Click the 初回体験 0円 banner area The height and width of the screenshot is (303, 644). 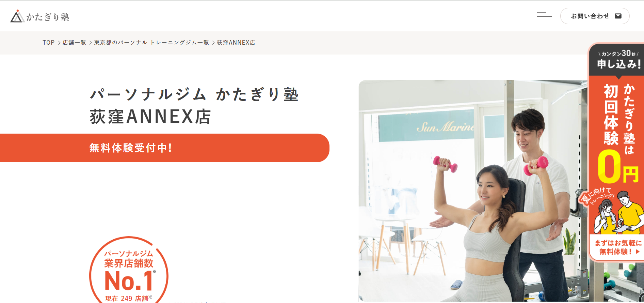(618, 133)
